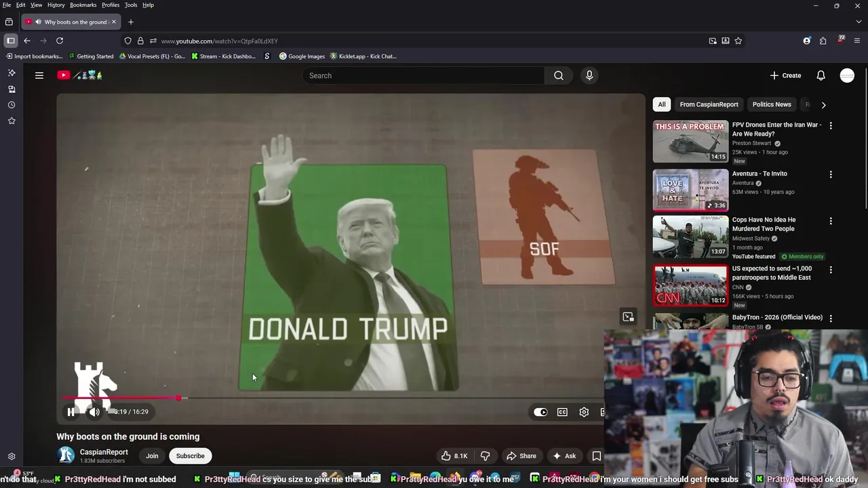The width and height of the screenshot is (868, 488).
Task: Click the Join membership button
Action: click(x=152, y=456)
